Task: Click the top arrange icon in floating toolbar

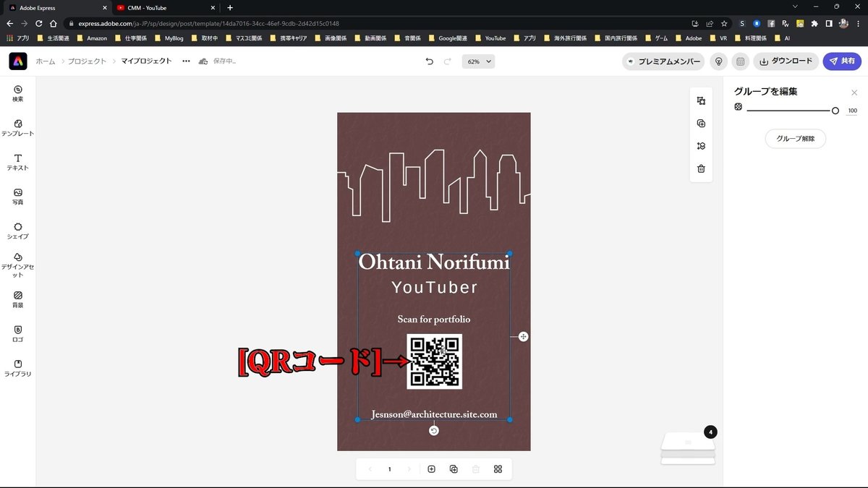Action: pos(701,100)
